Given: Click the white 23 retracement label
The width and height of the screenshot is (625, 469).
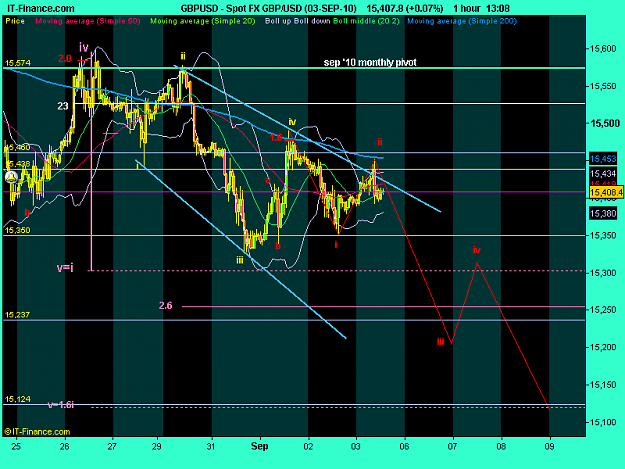Looking at the screenshot, I should [63, 106].
